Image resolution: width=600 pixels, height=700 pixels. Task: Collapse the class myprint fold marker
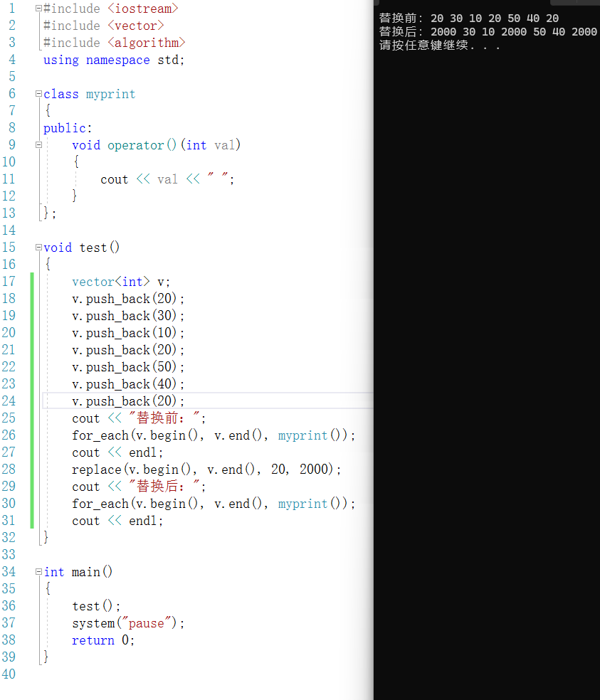[x=38, y=94]
